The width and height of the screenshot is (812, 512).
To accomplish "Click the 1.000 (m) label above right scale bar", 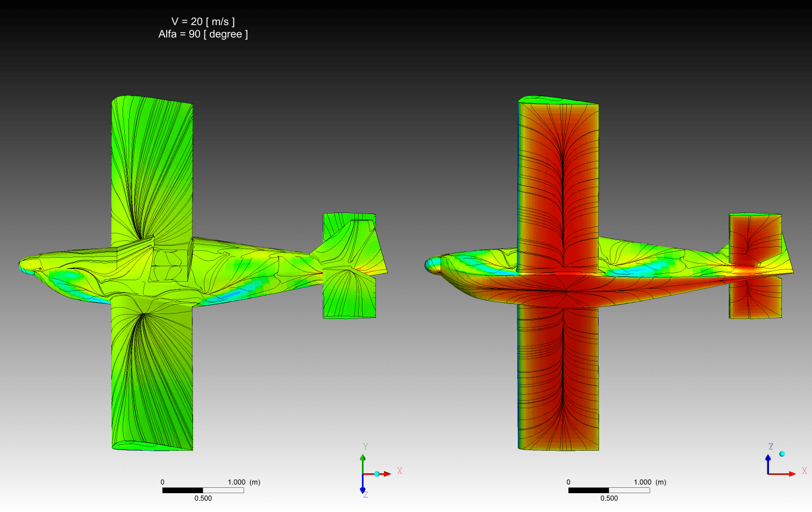I will click(x=650, y=482).
